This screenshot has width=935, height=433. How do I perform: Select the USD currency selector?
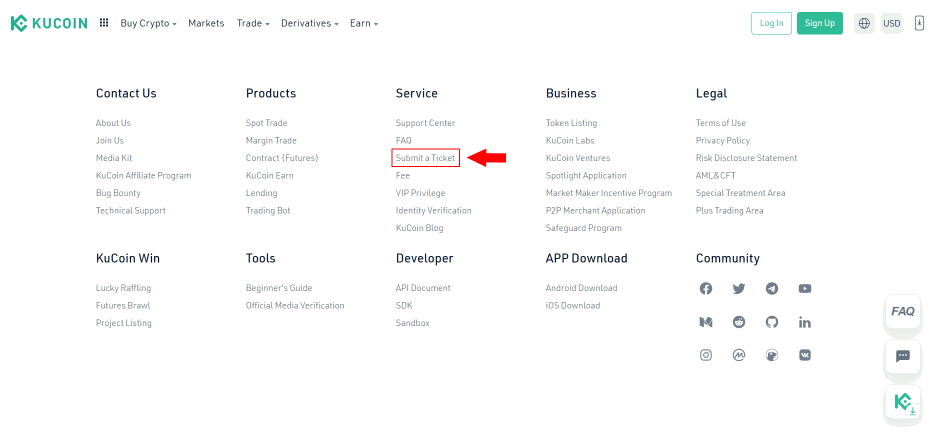tap(891, 23)
